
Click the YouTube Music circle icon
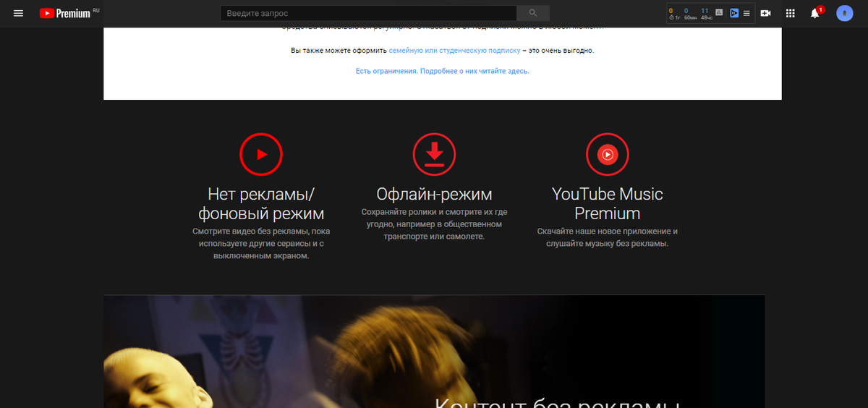tap(608, 154)
